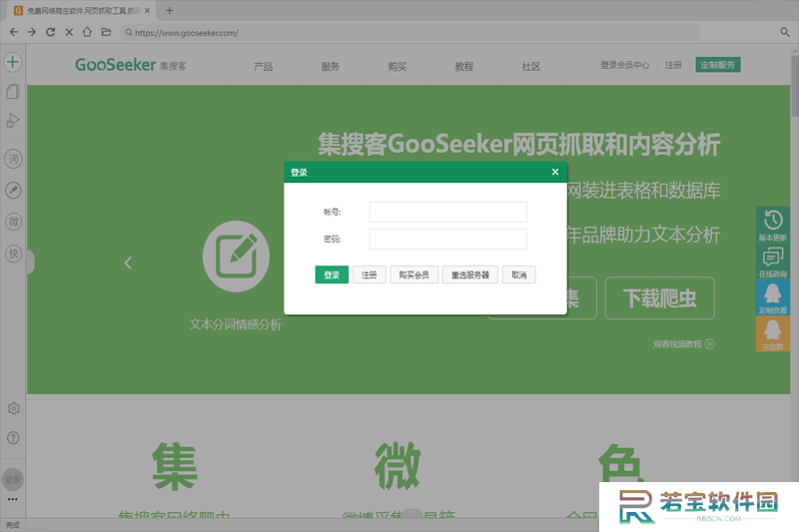This screenshot has width=799, height=532.
Task: Click the 文本分词情感分析 edit icon
Action: [236, 257]
